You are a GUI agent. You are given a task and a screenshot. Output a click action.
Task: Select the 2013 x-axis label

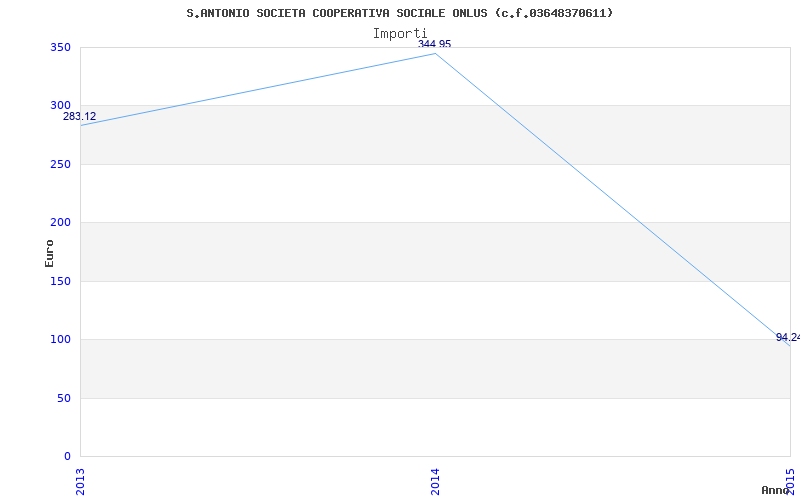pos(80,481)
